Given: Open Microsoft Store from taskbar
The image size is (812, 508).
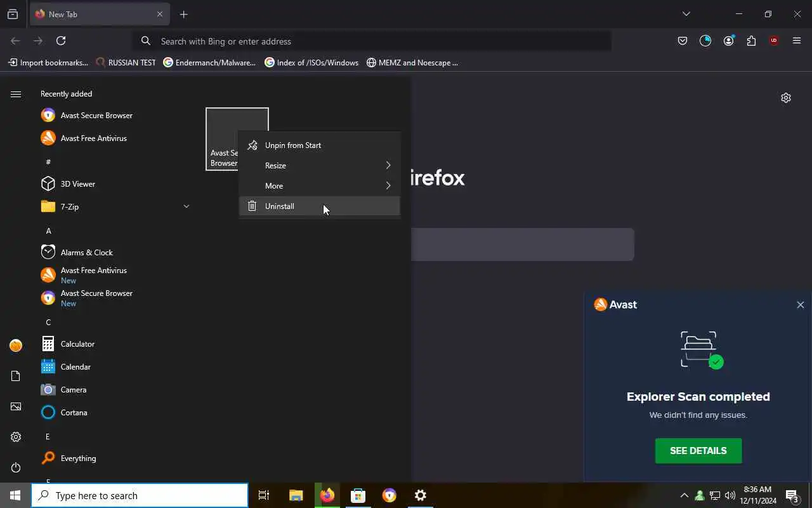Looking at the screenshot, I should click(358, 495).
